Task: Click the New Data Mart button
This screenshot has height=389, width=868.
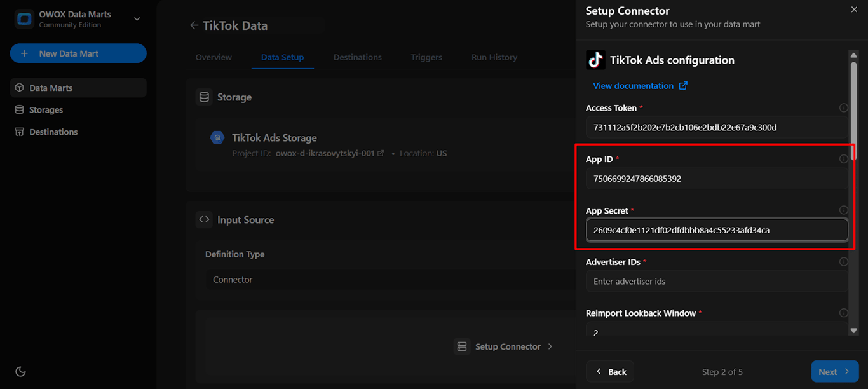Action: pos(78,53)
